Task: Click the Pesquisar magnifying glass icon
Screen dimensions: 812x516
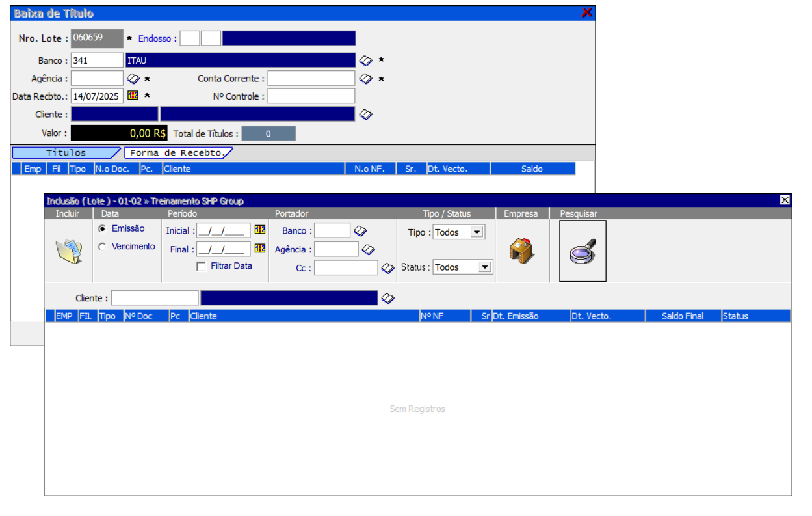Action: pos(582,251)
